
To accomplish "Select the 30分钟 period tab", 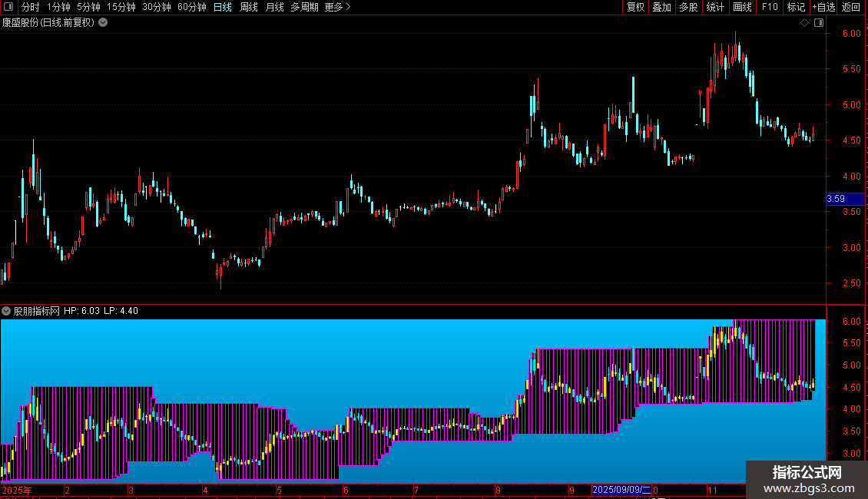I will (x=157, y=7).
